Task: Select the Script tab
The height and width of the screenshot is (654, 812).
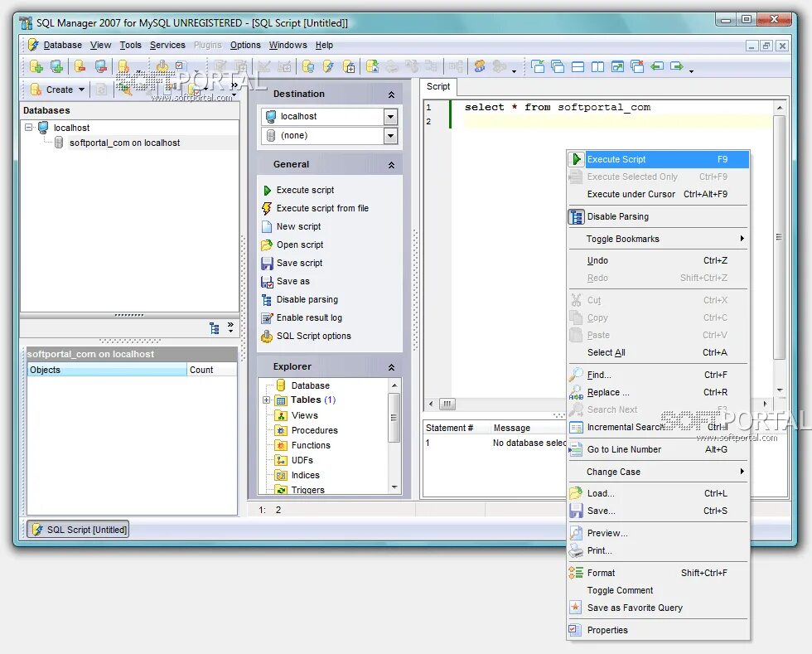Action: pos(438,86)
